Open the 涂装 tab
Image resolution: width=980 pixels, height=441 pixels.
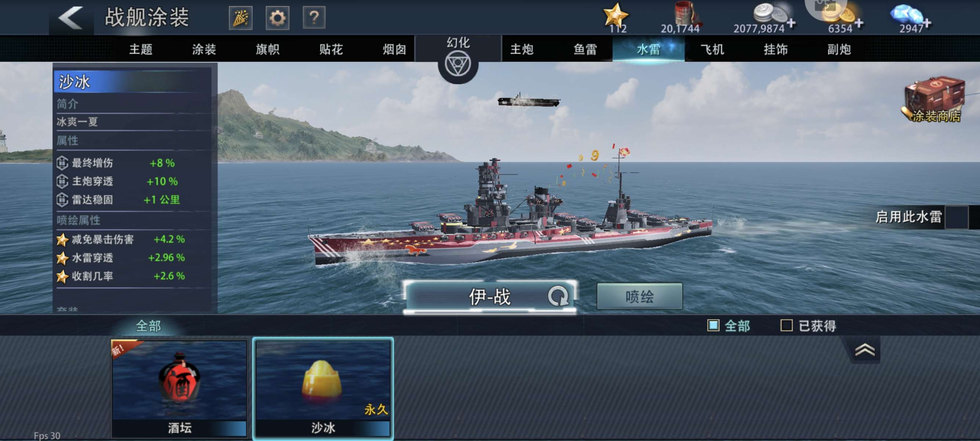click(204, 50)
